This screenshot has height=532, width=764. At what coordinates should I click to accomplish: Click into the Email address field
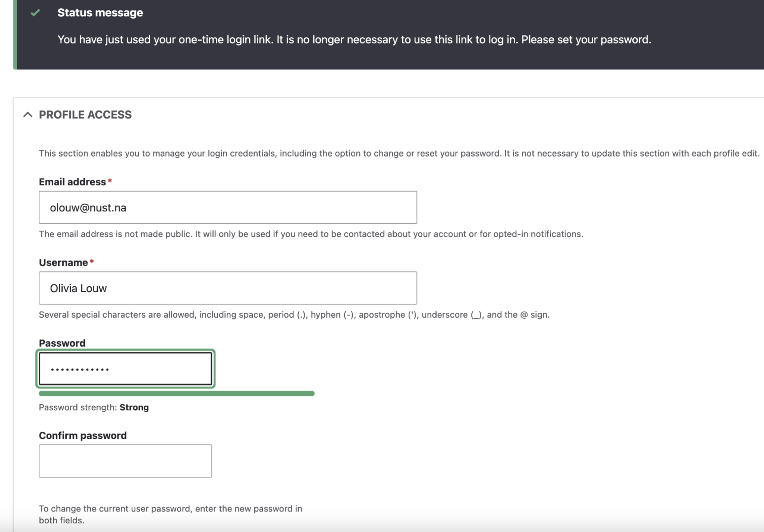tap(228, 207)
